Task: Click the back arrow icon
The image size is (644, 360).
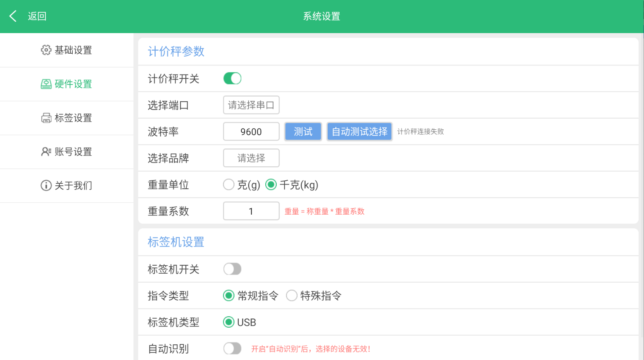Action: click(x=13, y=16)
